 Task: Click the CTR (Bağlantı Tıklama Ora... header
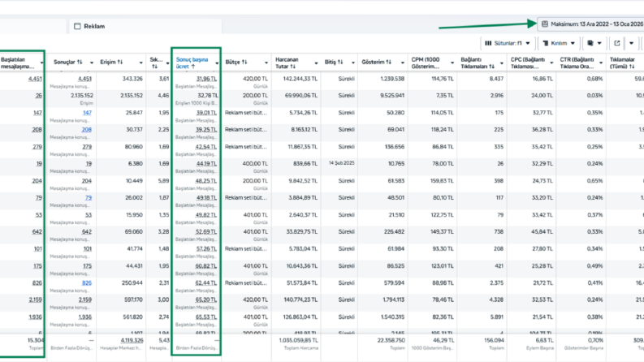(577, 62)
